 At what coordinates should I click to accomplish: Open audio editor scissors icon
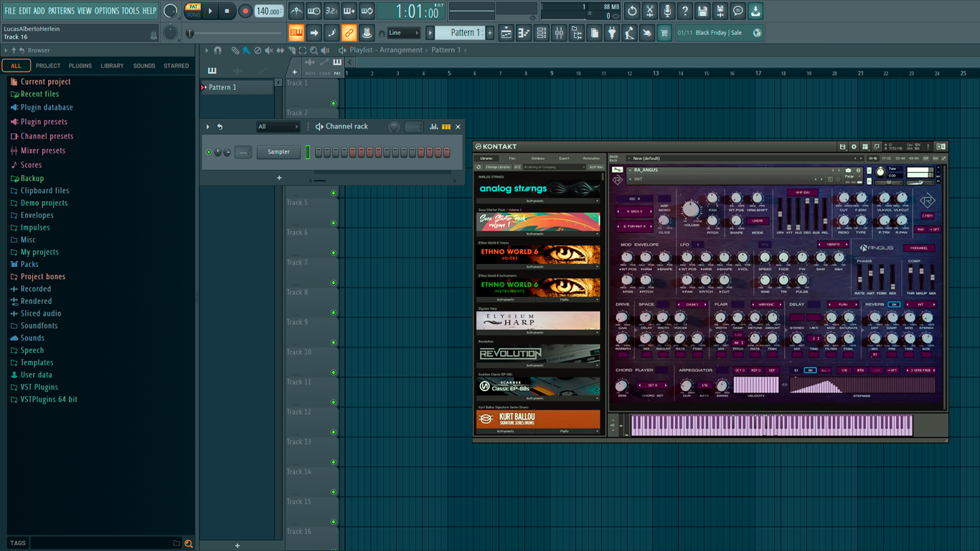[649, 11]
